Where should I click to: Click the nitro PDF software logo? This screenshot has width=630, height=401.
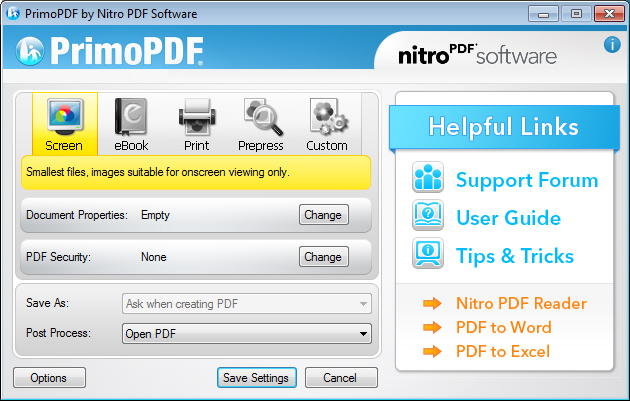[477, 54]
